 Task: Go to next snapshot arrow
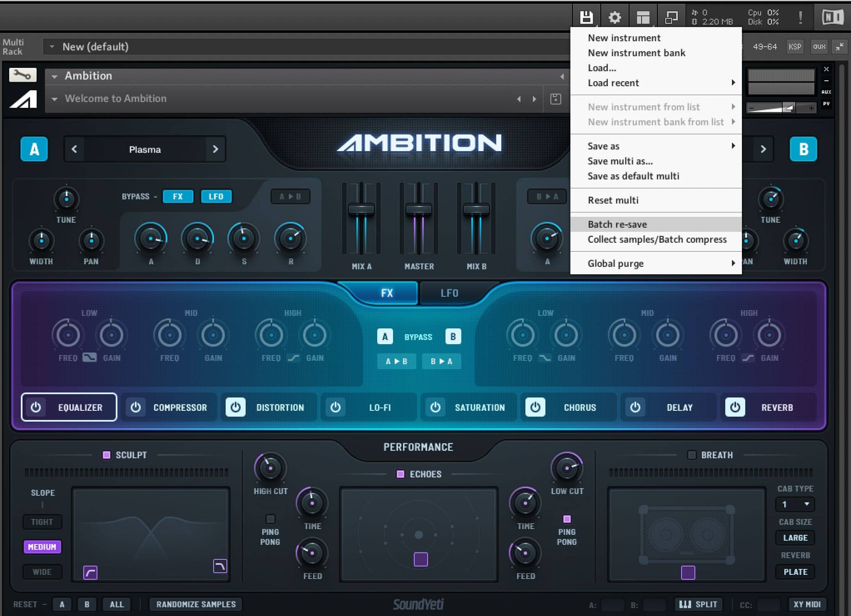coord(535,99)
